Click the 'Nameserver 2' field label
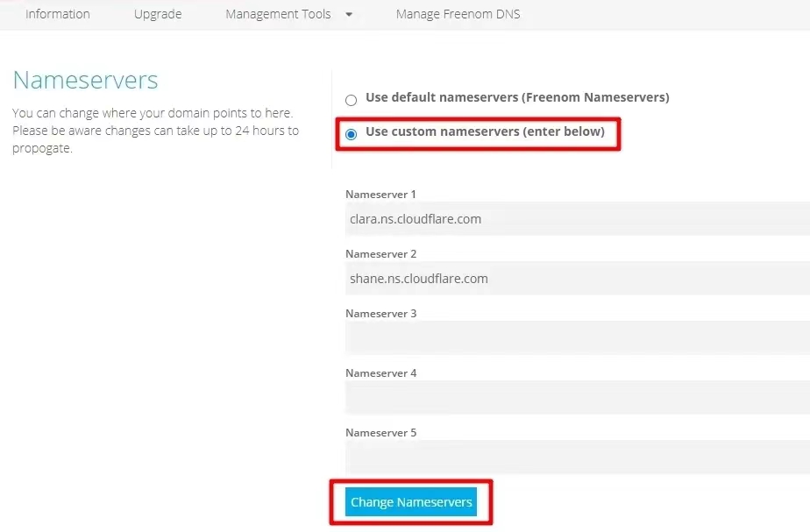The height and width of the screenshot is (532, 810). (380, 254)
